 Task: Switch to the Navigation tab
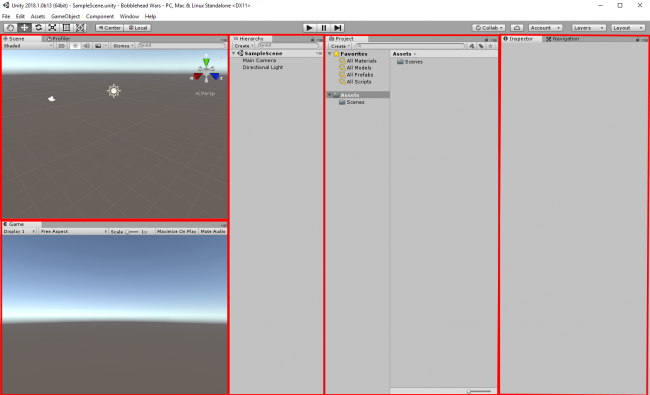pyautogui.click(x=563, y=39)
